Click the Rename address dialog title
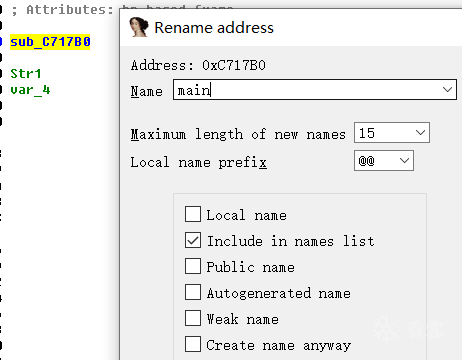Screen dimensions: 462x360 pyautogui.click(x=214, y=27)
